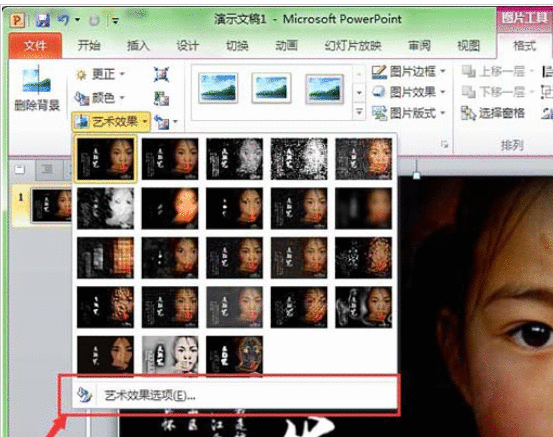Image resolution: width=553 pixels, height=437 pixels.
Task: Switch to slides tab in left pane
Action: click(x=20, y=170)
